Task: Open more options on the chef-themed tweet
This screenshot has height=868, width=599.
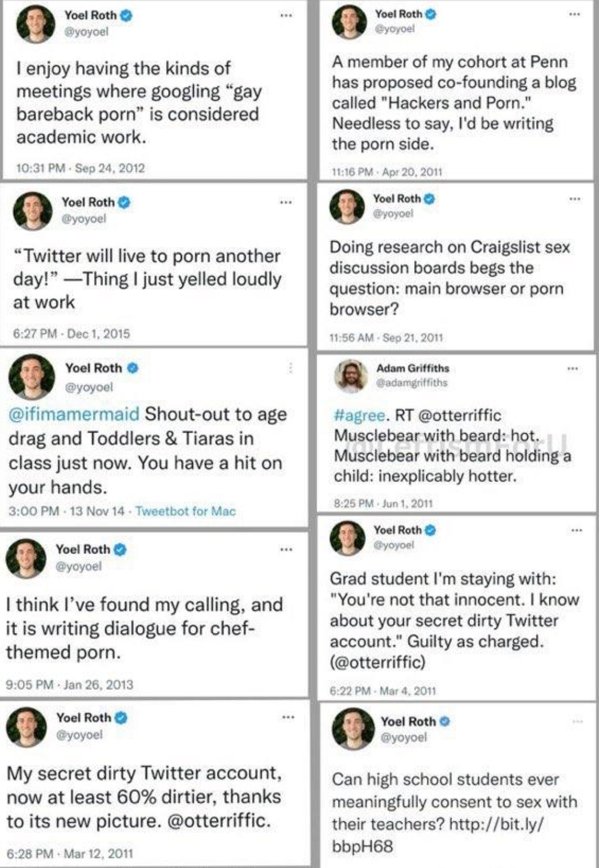Action: pyautogui.click(x=286, y=550)
